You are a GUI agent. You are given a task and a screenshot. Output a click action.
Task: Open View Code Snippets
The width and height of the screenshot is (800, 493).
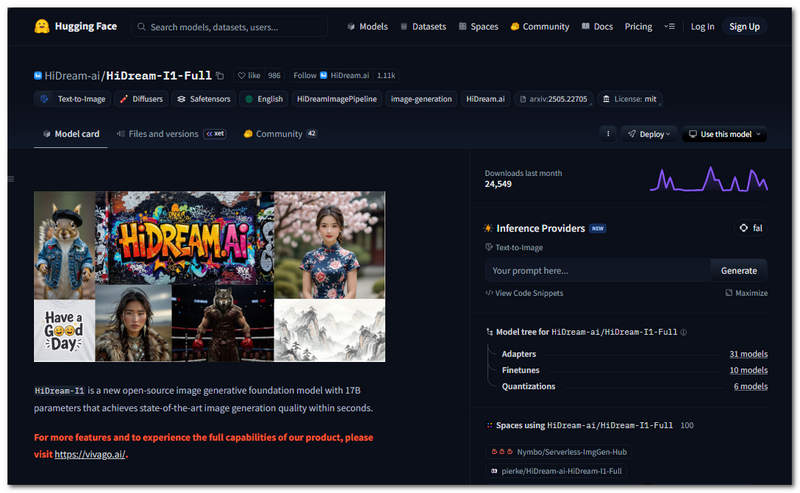(x=524, y=293)
